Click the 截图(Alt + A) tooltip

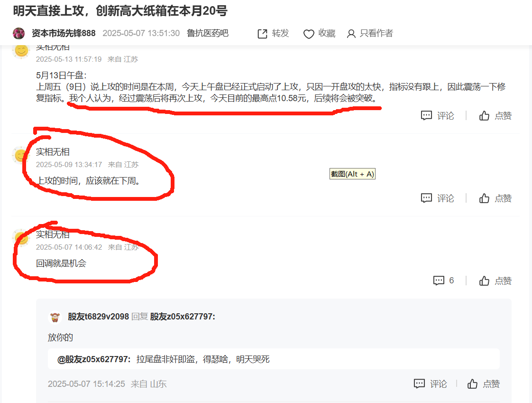[x=352, y=174]
